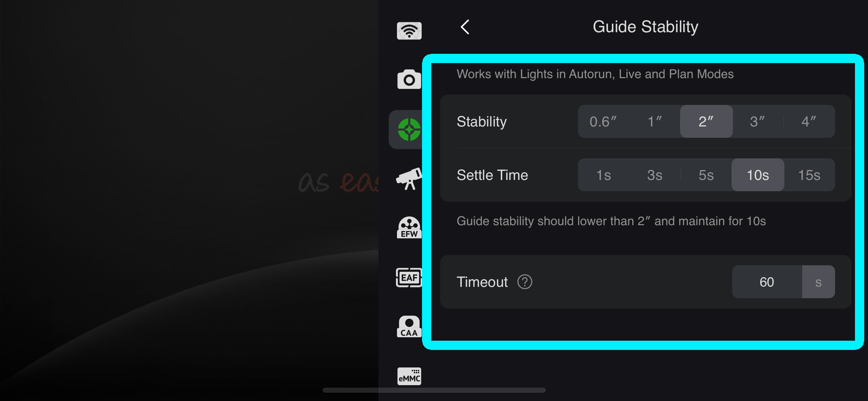Open the eMMC storage icon
The width and height of the screenshot is (868, 401).
coord(409,376)
